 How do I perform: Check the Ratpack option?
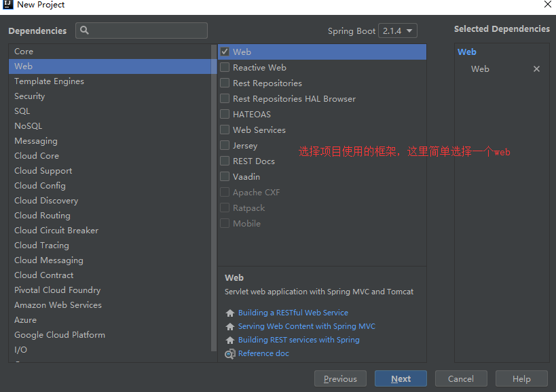(225, 208)
